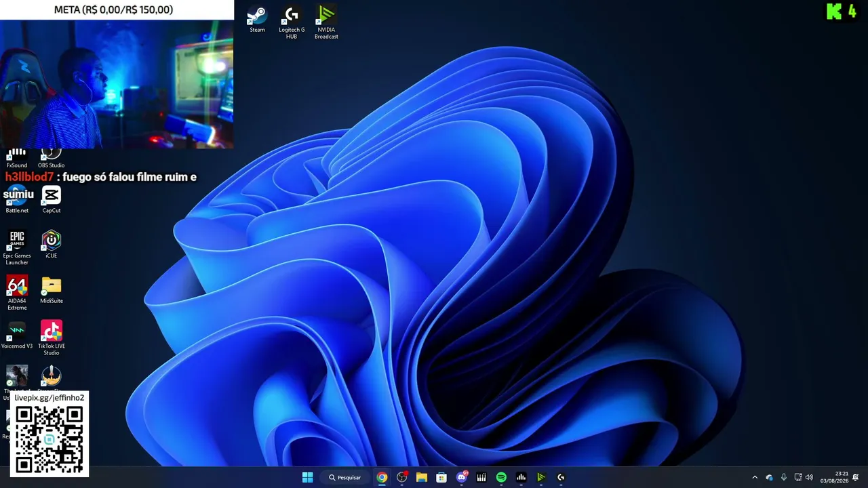Open the Steam desktop shortcut
Image resolution: width=868 pixels, height=488 pixels.
(257, 19)
